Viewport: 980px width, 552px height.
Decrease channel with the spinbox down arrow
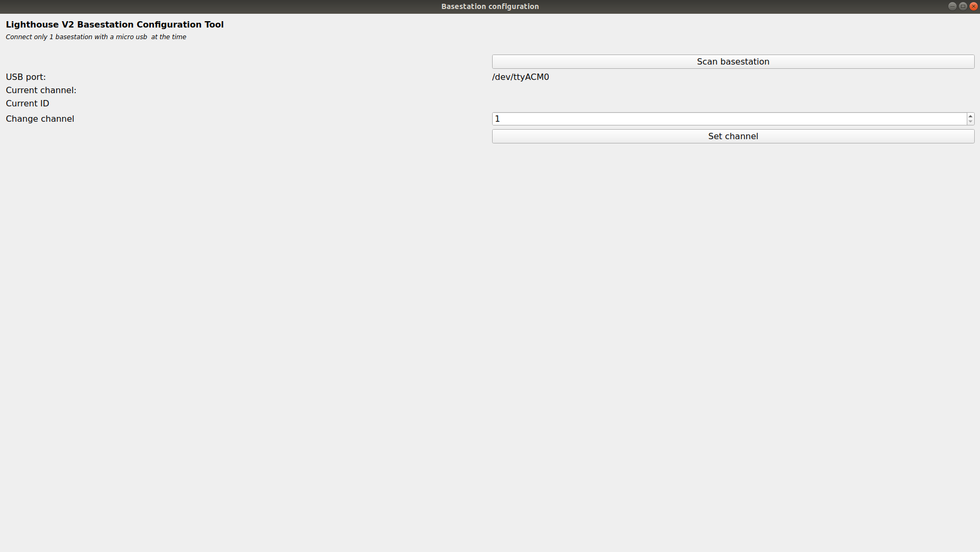[970, 122]
